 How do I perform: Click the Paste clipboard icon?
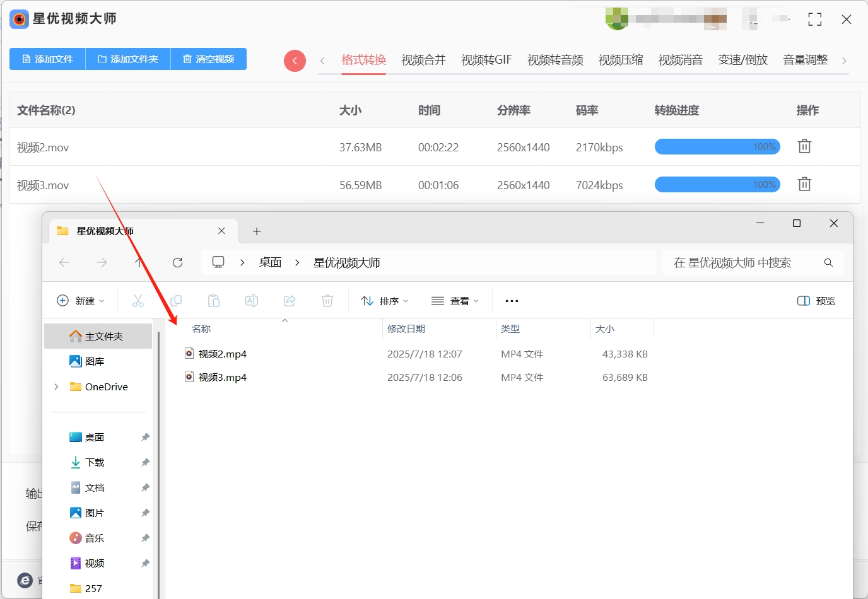coord(214,301)
